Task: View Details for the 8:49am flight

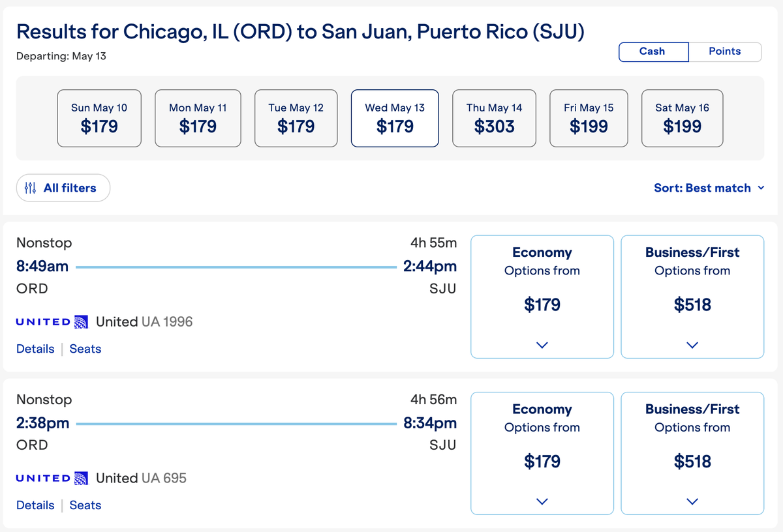Action: [x=35, y=349]
